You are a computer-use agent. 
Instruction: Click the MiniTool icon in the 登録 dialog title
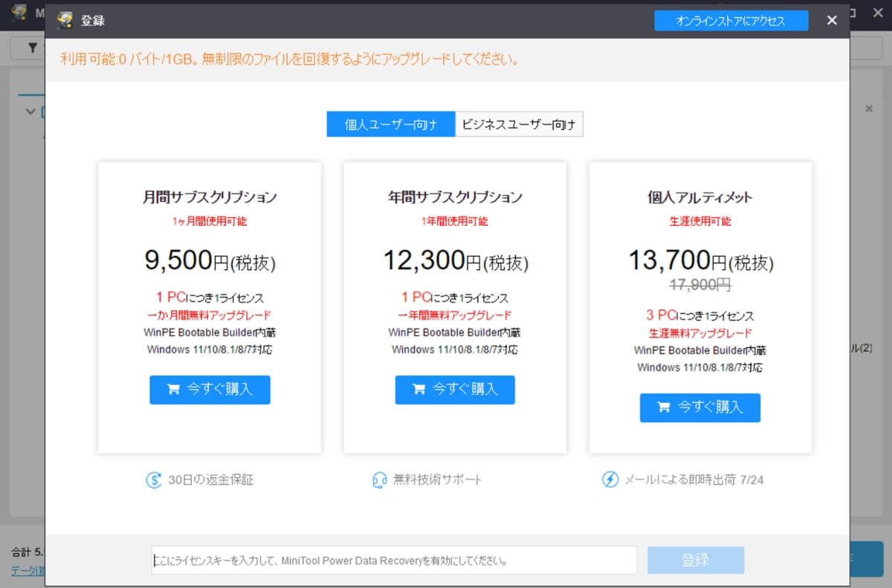65,20
